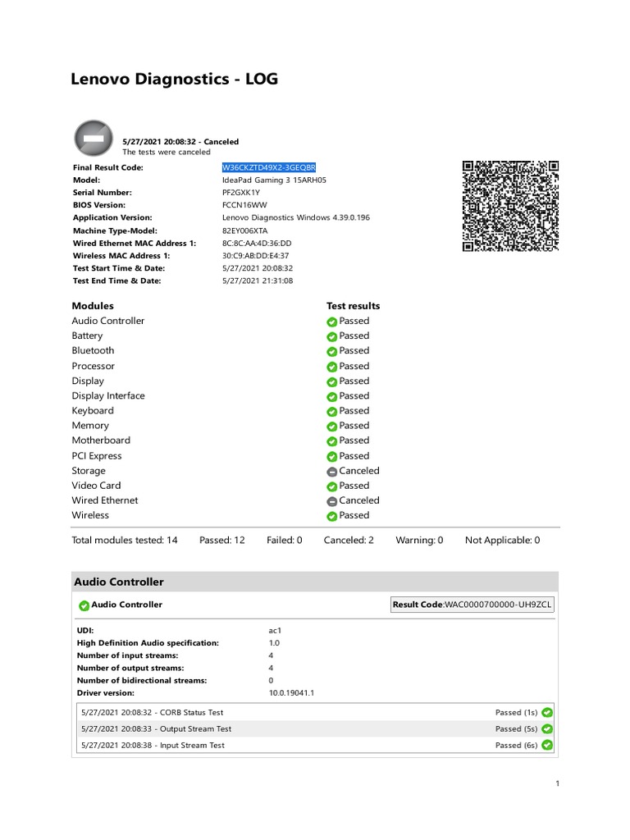Click the Storage module name
Viewport: 630px width, 840px height.
89,471
